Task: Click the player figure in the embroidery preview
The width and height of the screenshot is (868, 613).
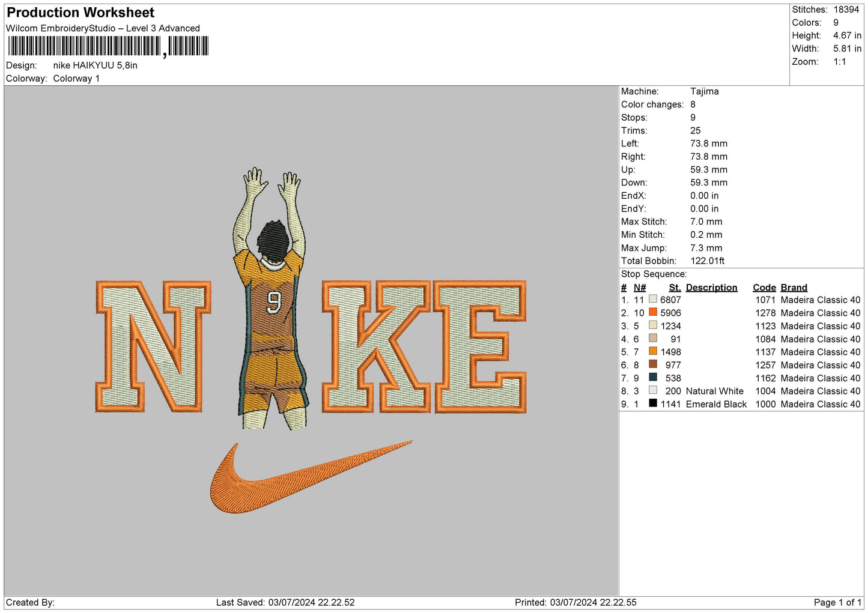Action: [272, 298]
